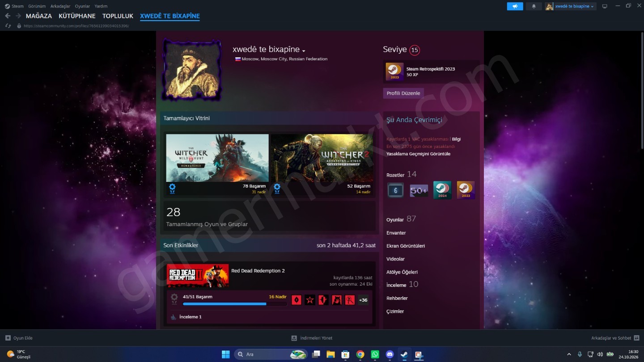
Task: Open the 50+ games badge icon
Action: click(419, 190)
